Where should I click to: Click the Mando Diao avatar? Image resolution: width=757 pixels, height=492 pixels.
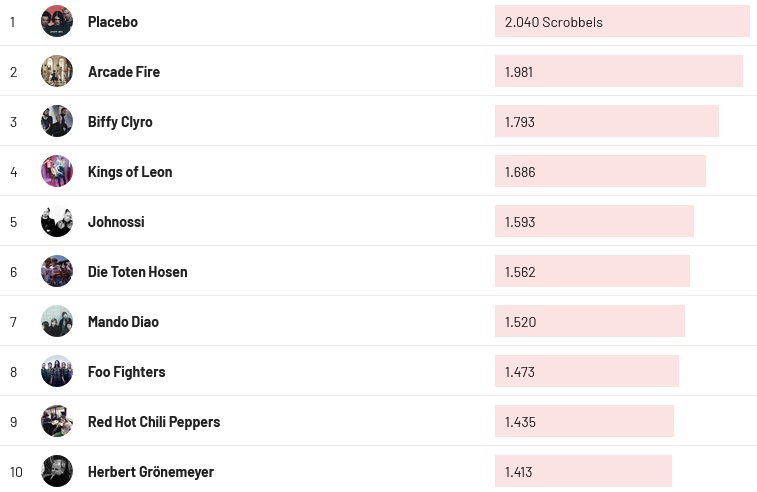tap(57, 321)
